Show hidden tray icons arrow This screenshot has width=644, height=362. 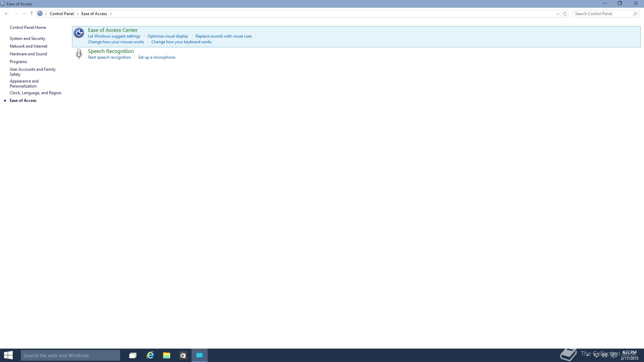click(588, 355)
